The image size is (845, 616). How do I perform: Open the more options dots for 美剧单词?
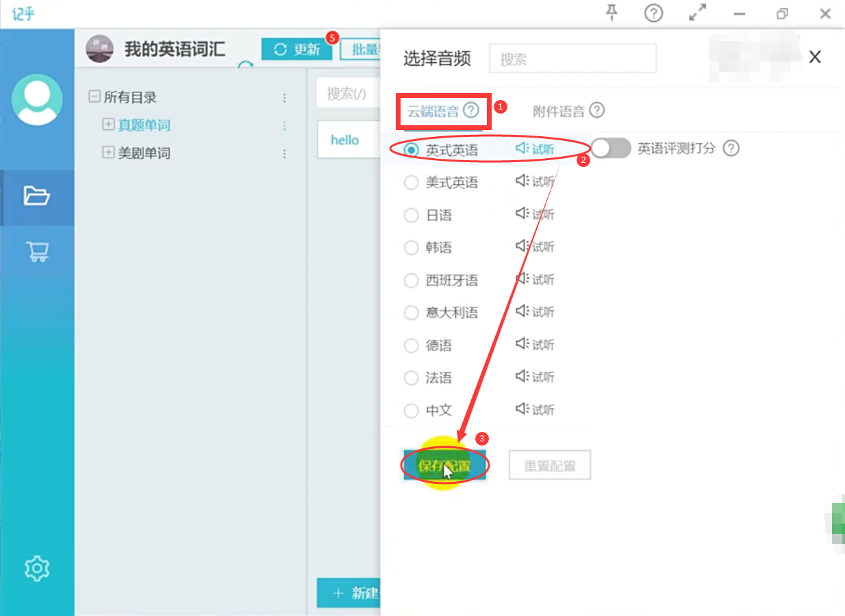pos(285,154)
